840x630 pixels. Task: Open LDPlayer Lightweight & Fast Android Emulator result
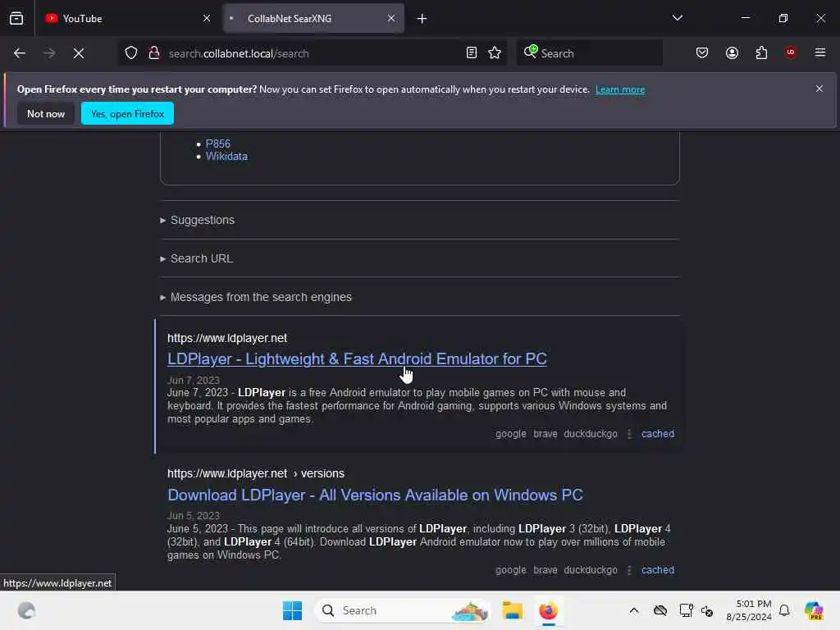(x=357, y=359)
